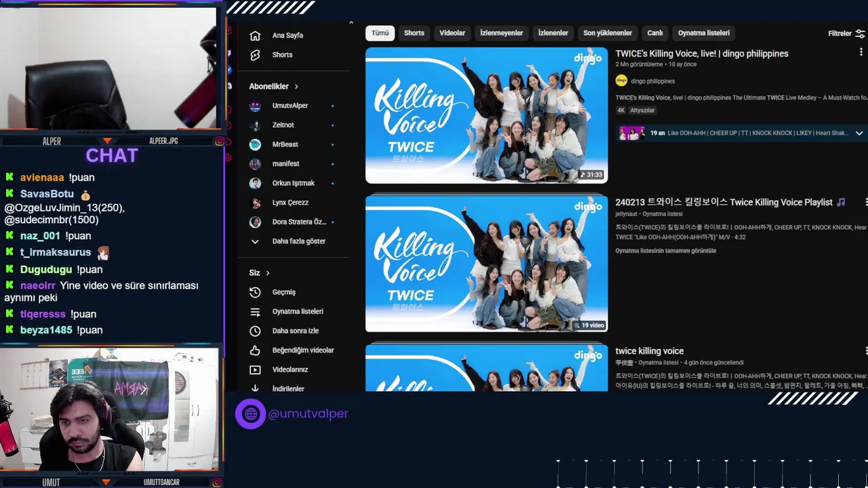Open MrBeast channel avatar in subscriptions
Image resolution: width=868 pixels, height=488 pixels.
tap(255, 144)
